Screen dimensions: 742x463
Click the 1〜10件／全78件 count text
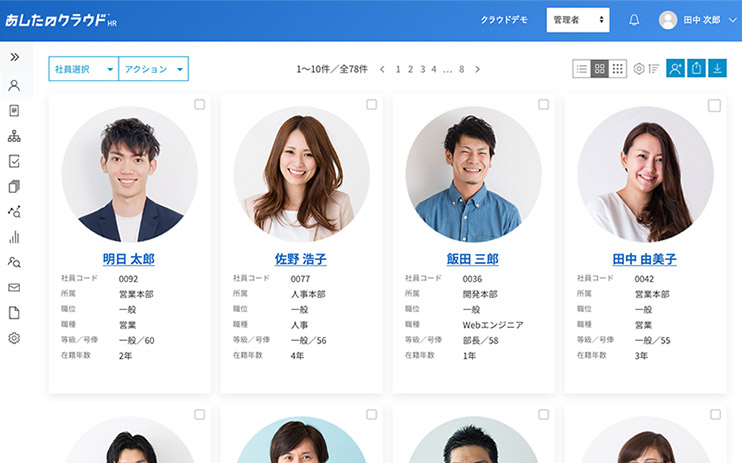332,69
